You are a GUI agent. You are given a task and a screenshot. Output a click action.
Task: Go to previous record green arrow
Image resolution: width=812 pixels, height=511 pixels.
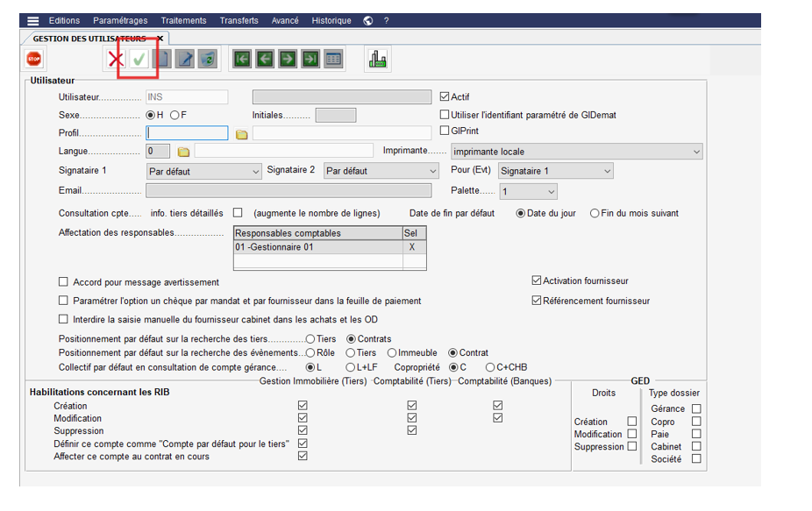coord(265,59)
